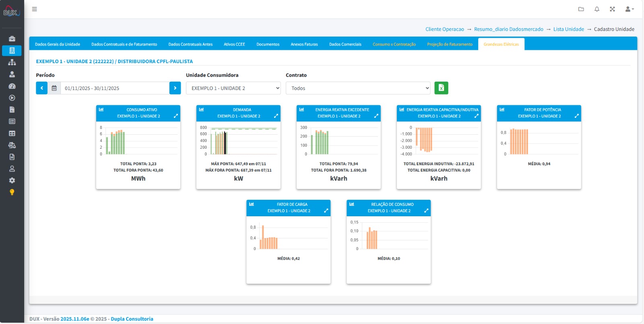Open the Unidade Consumidora dropdown
The image size is (644, 324).
click(233, 88)
